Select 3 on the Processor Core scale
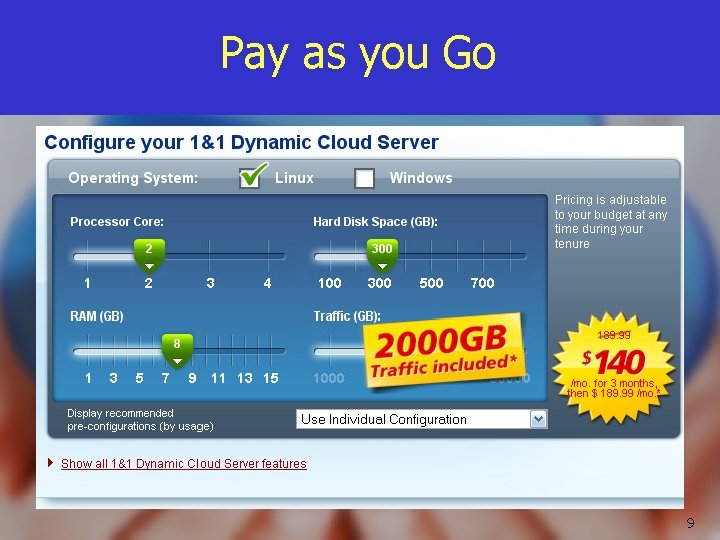 [210, 283]
